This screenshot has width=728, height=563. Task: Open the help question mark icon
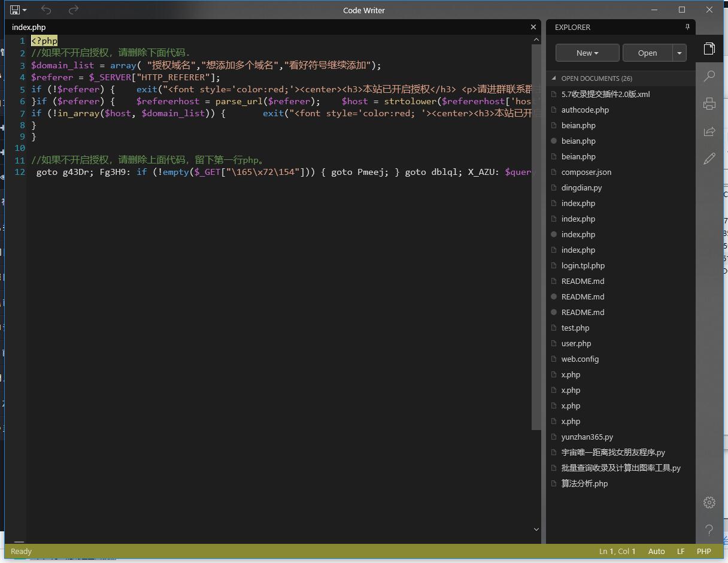(709, 530)
